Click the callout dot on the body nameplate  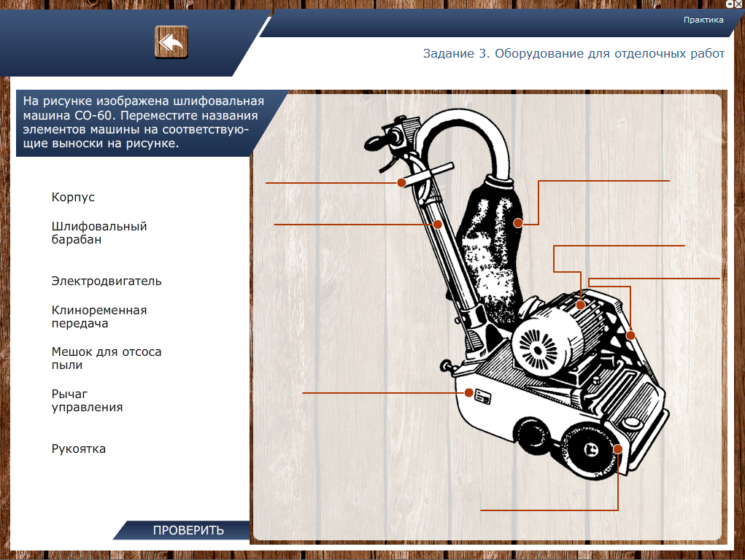click(x=469, y=393)
